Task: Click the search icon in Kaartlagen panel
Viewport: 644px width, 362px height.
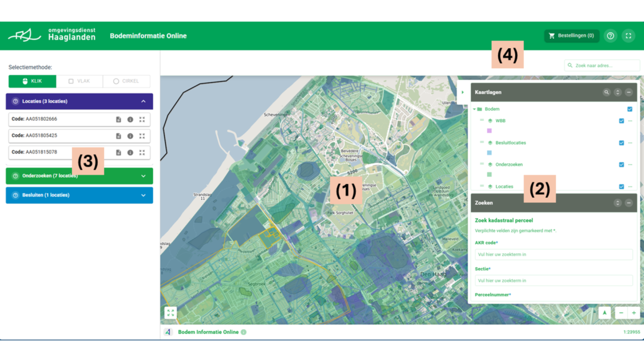Action: [x=606, y=92]
